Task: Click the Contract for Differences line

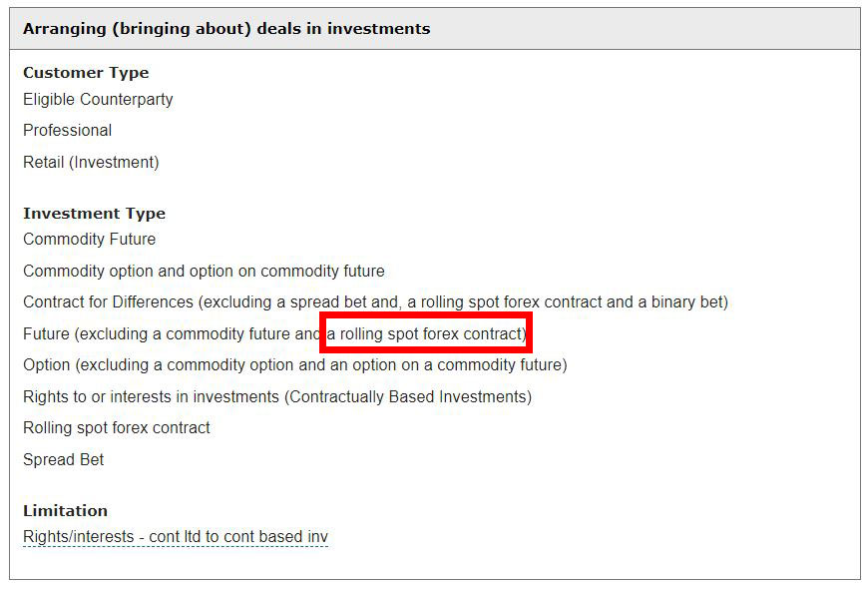Action: (x=375, y=301)
